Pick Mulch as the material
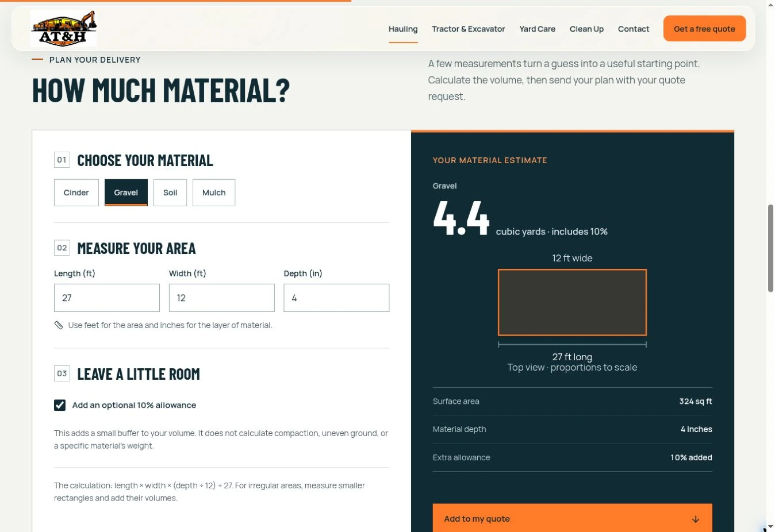This screenshot has height=532, width=775. click(x=214, y=192)
